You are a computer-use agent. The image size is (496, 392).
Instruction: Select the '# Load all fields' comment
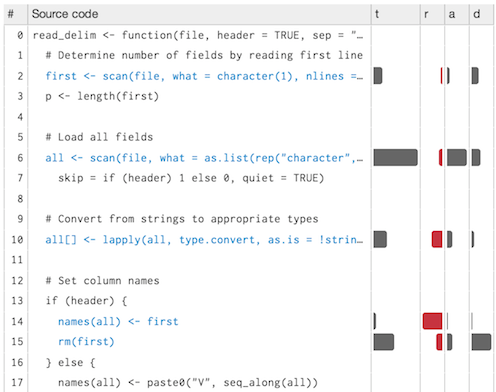click(99, 137)
